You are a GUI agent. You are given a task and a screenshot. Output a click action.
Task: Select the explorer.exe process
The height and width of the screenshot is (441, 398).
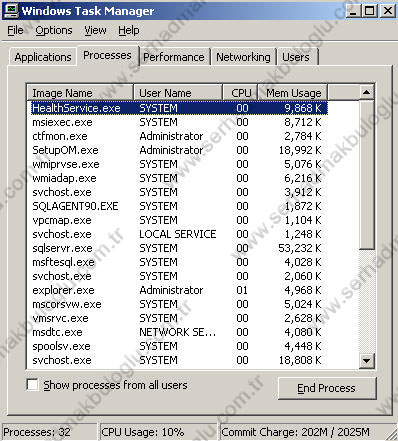click(179, 290)
